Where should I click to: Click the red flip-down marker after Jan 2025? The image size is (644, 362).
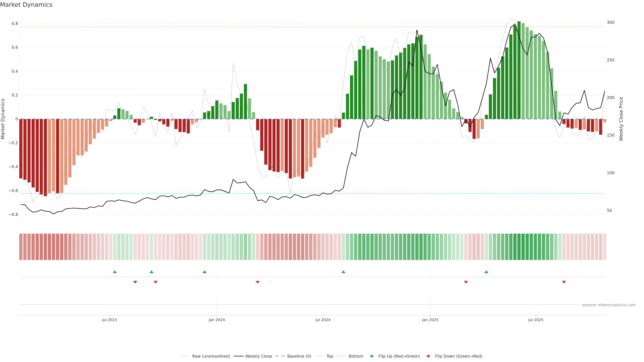tap(466, 282)
